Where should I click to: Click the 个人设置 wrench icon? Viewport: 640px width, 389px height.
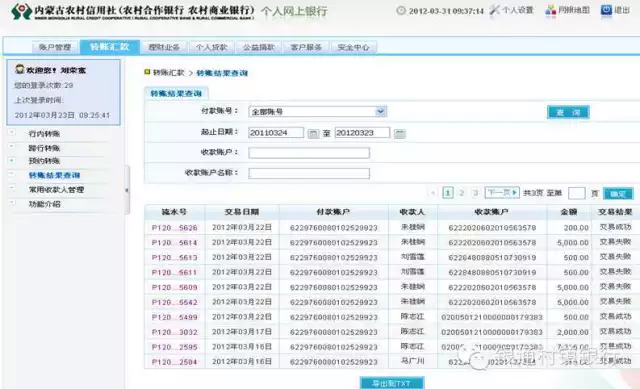494,10
